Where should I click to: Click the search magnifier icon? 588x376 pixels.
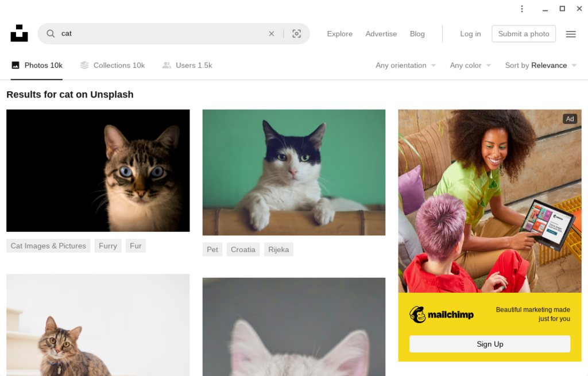coord(51,34)
